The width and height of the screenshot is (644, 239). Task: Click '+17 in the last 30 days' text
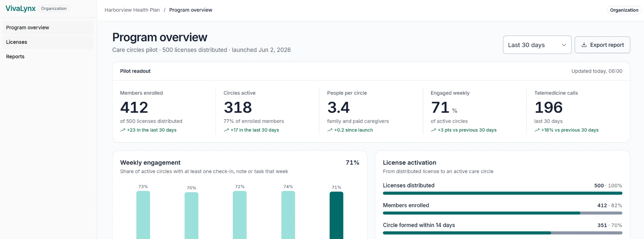(255, 130)
